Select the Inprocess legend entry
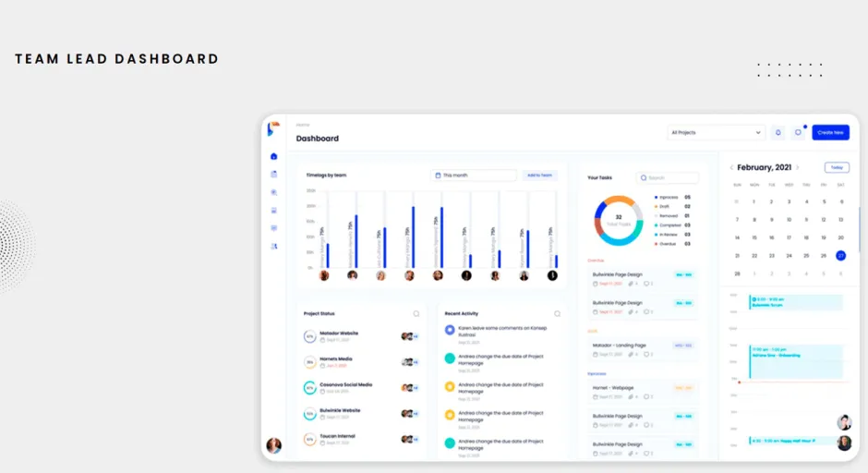 (672, 197)
